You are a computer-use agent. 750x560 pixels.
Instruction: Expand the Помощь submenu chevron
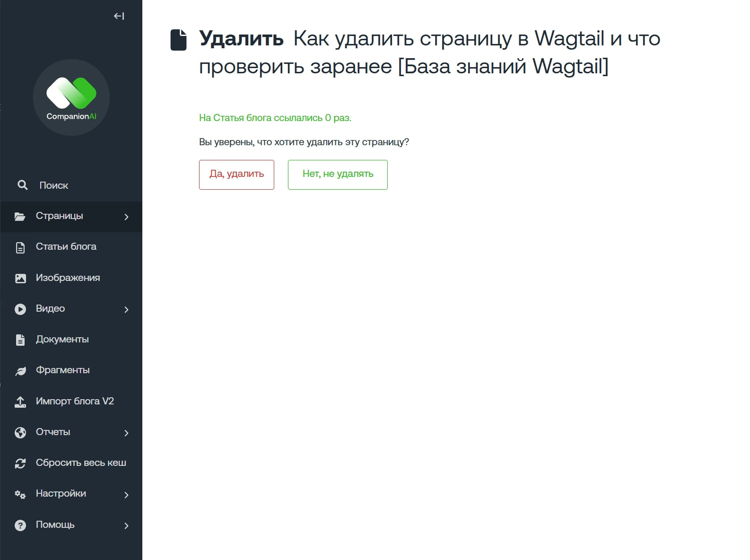pos(126,525)
